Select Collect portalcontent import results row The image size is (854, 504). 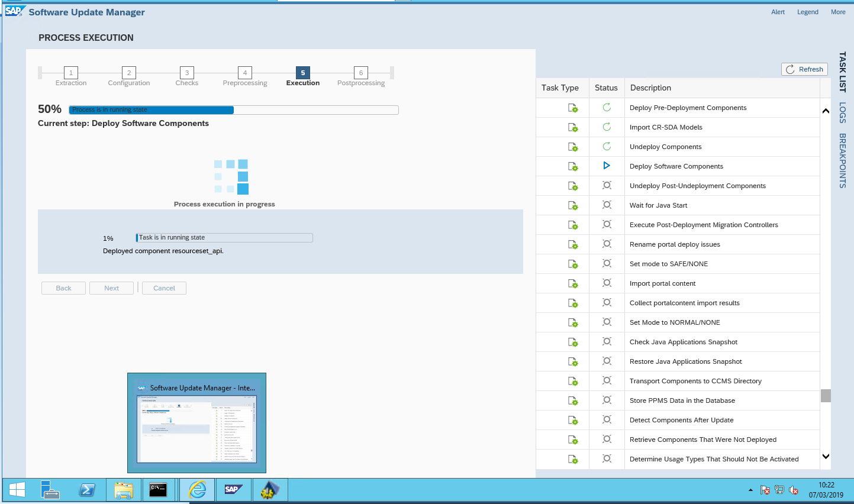678,303
